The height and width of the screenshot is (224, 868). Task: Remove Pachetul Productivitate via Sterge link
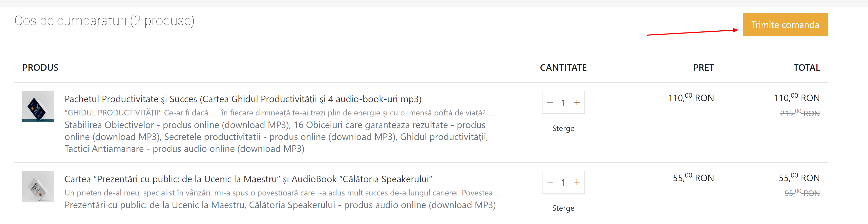[x=563, y=128]
